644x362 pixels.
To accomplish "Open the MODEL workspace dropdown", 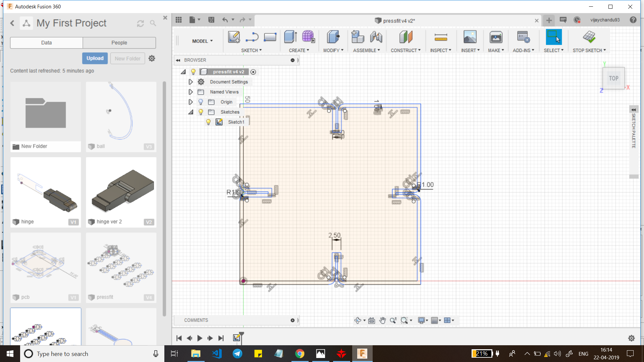I will coord(202,41).
